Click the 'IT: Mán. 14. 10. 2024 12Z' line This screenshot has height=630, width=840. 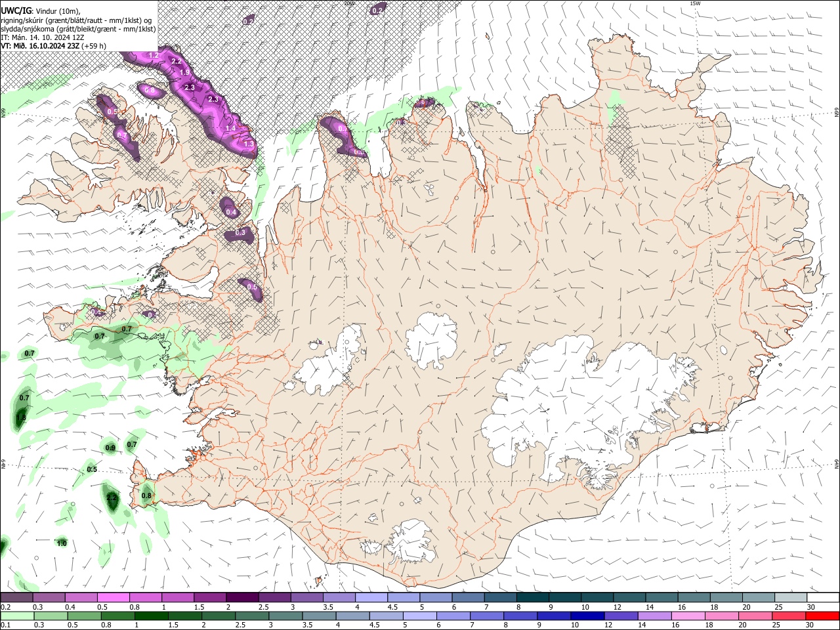[42, 37]
